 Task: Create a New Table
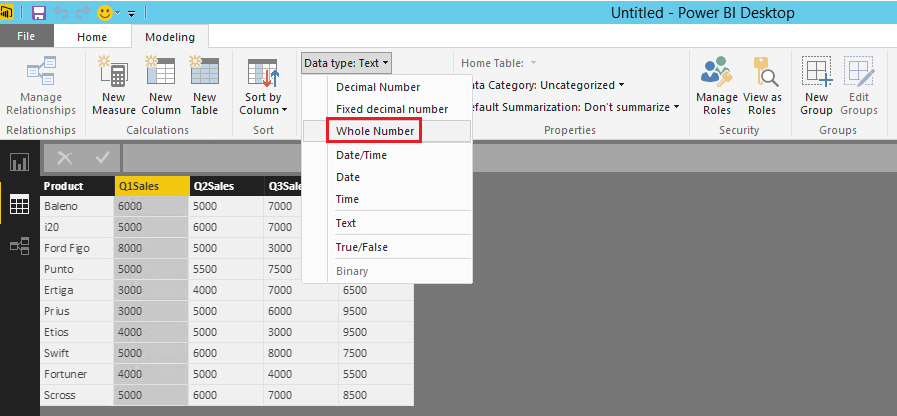[x=204, y=85]
